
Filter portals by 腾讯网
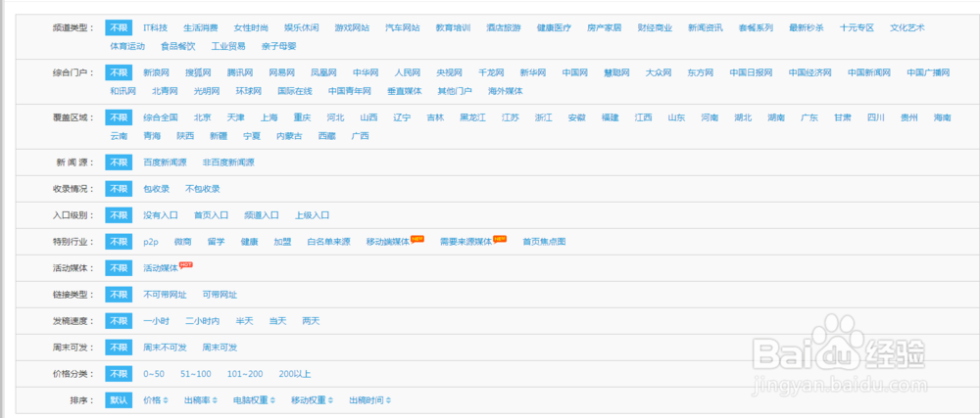click(240, 73)
